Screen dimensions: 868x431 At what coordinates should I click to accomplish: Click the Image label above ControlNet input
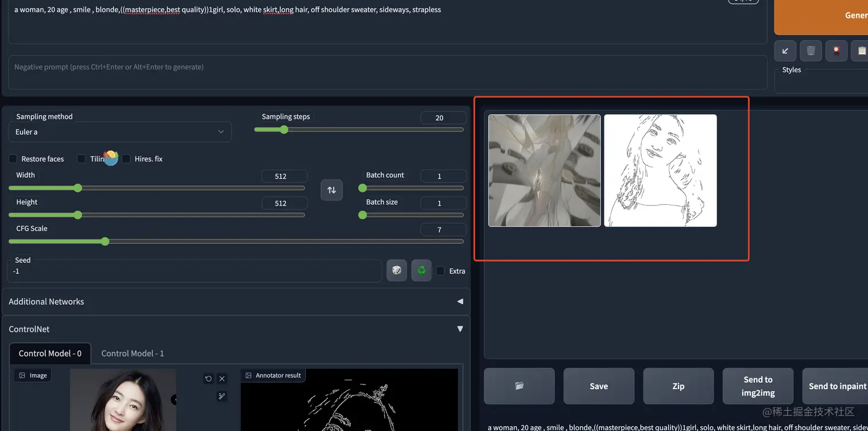[33, 375]
